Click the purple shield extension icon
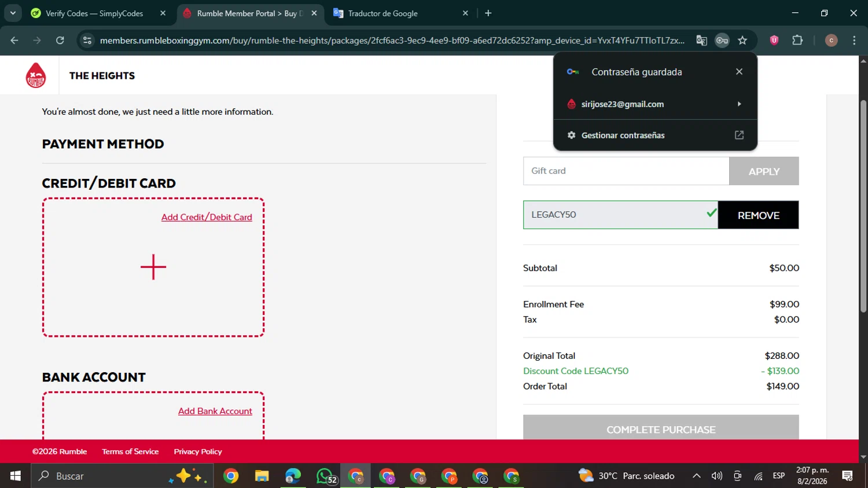 (774, 40)
